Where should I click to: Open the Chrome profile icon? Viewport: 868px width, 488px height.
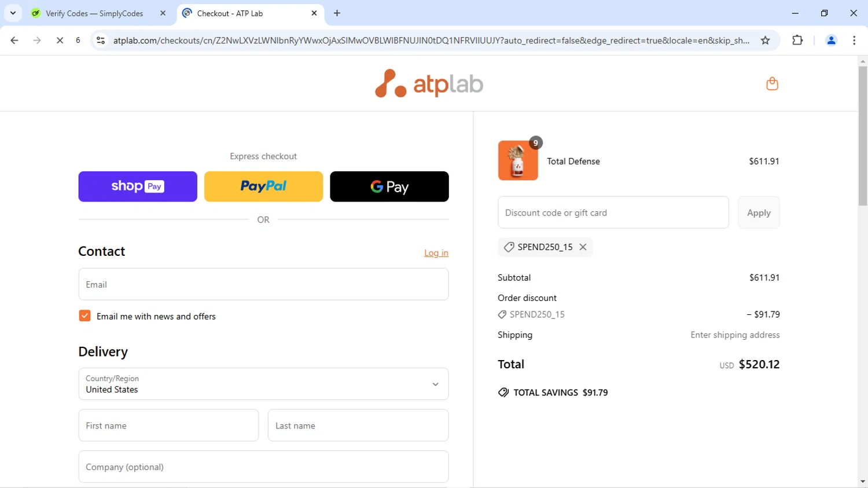(831, 41)
